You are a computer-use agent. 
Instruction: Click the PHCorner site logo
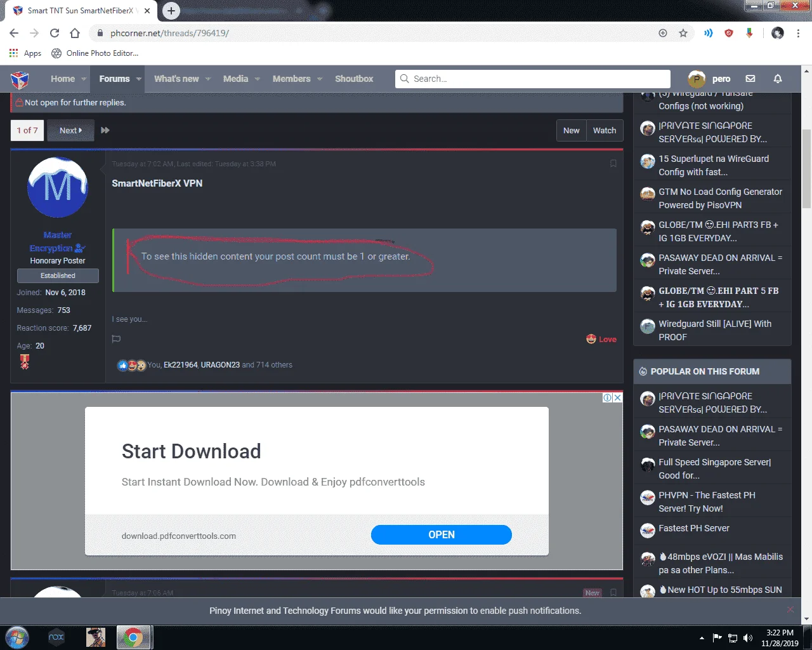(20, 79)
